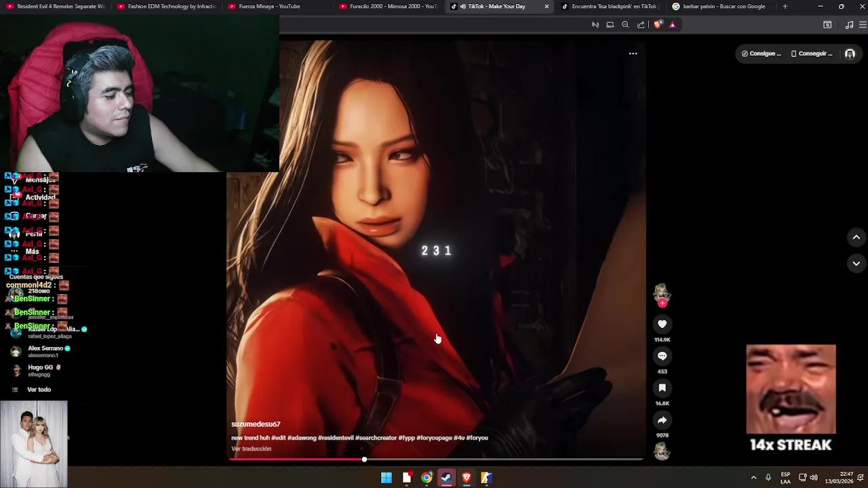The image size is (868, 488).
Task: Open Steam from the taskbar
Action: (446, 478)
